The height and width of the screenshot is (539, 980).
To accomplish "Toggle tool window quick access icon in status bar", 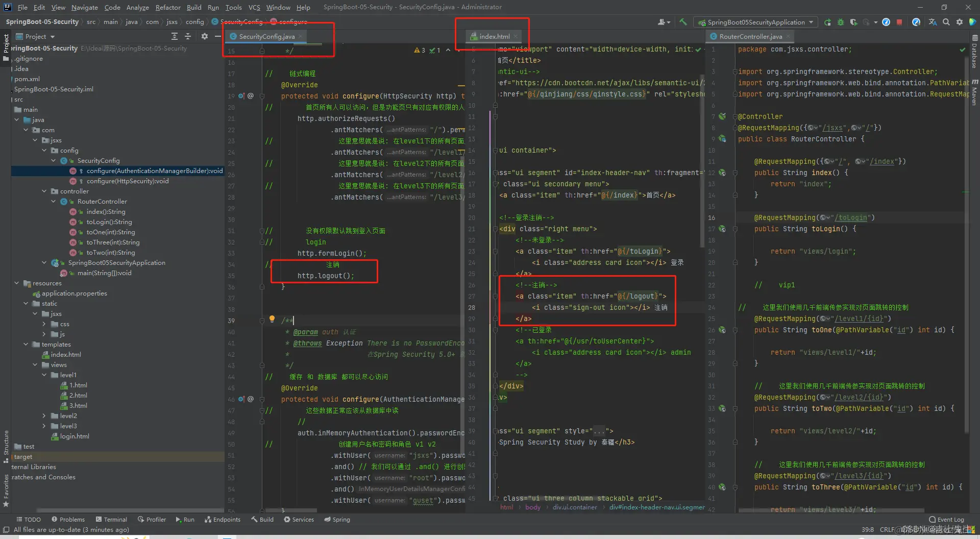I will (x=6, y=530).
